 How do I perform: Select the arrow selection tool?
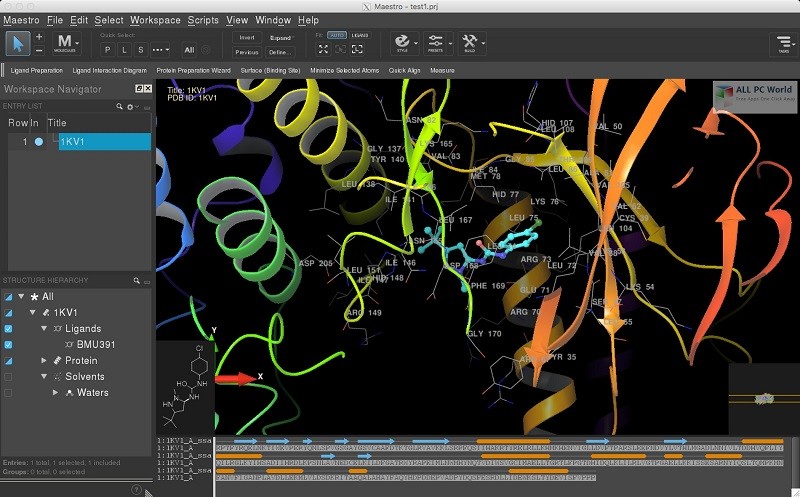18,43
